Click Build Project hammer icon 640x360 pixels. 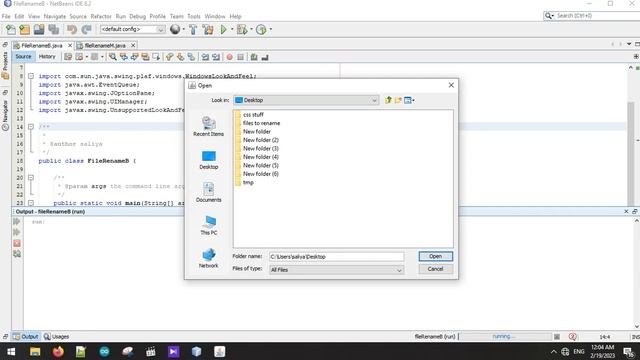[193, 29]
